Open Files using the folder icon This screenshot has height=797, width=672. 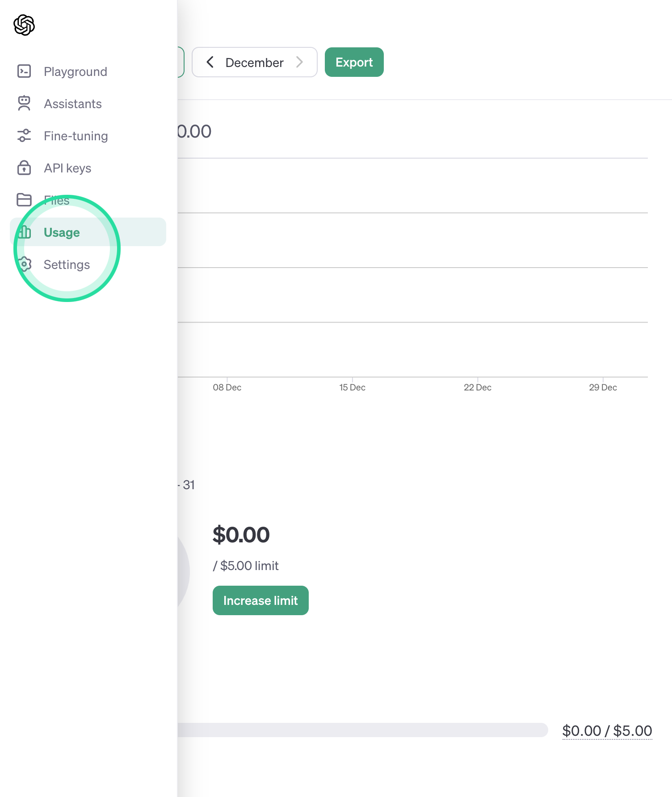point(24,200)
